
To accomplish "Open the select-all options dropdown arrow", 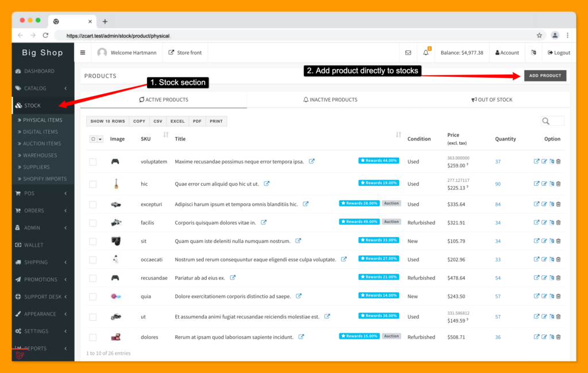I will 100,139.
